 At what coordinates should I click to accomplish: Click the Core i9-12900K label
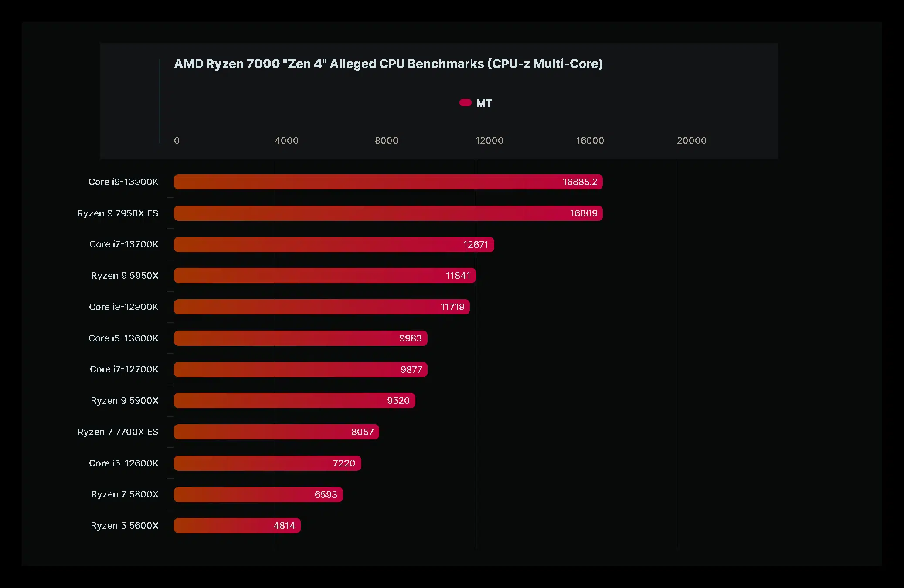124,307
